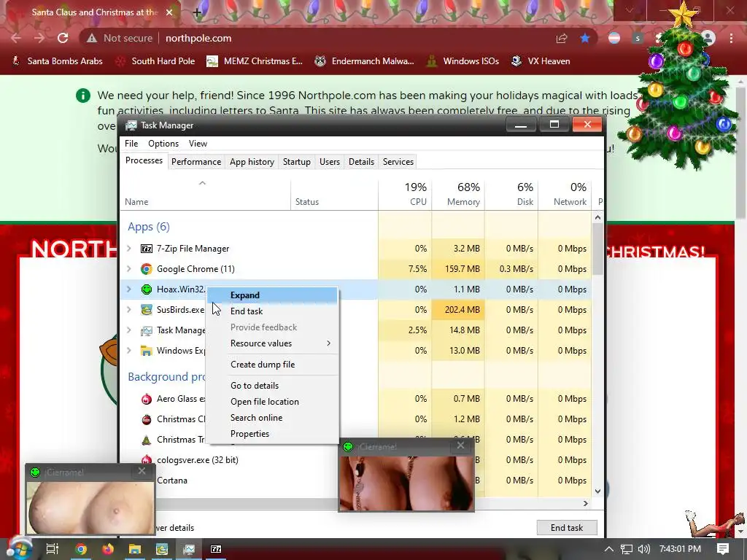
Task: Switch to the Users tab
Action: [x=330, y=162]
